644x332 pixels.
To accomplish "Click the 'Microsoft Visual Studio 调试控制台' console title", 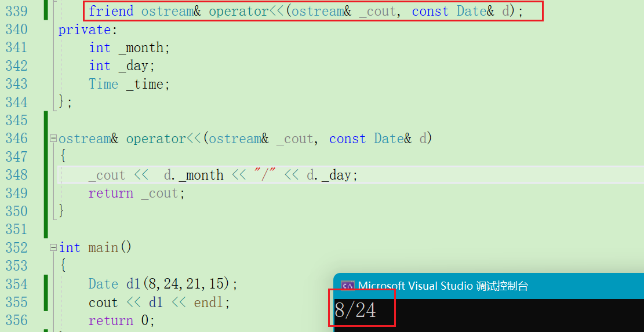I will point(443,286).
